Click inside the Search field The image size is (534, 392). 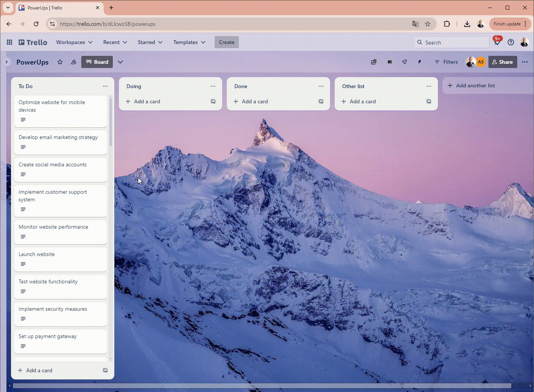click(x=452, y=42)
